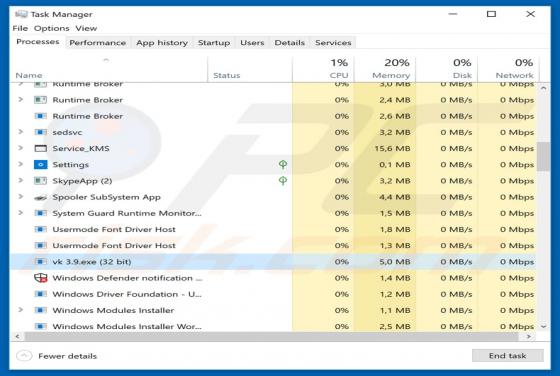Screen dimensions: 560x376
Task: Click the End task button
Action: 508,356
